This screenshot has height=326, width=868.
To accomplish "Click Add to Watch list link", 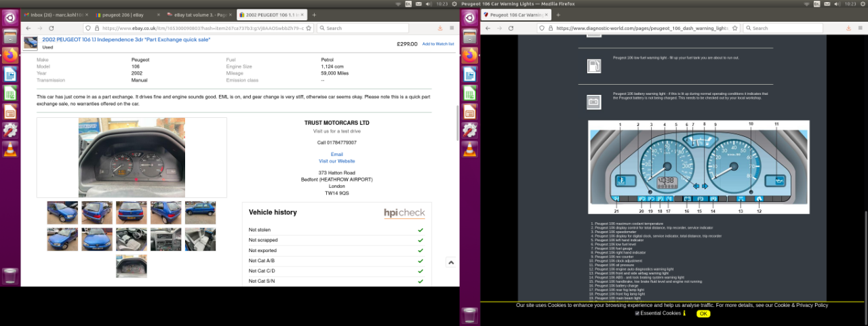I will click(x=438, y=44).
